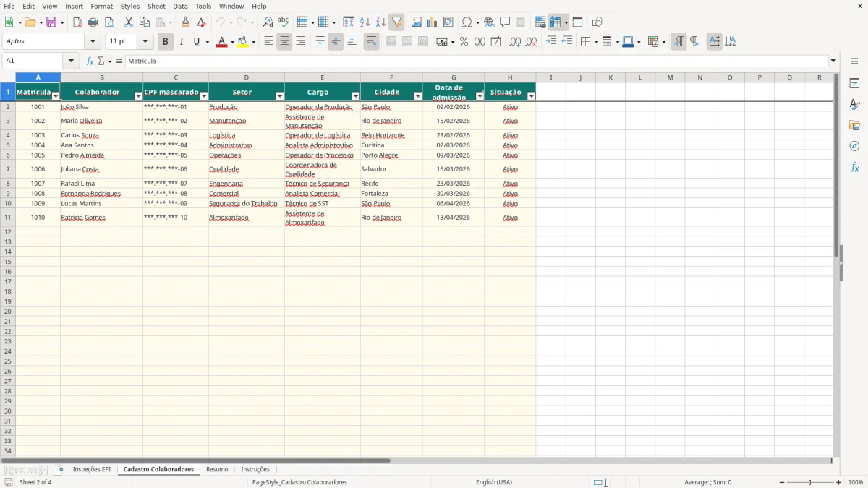The width and height of the screenshot is (868, 488).
Task: Apply the red font color swatch
Action: coord(221,42)
